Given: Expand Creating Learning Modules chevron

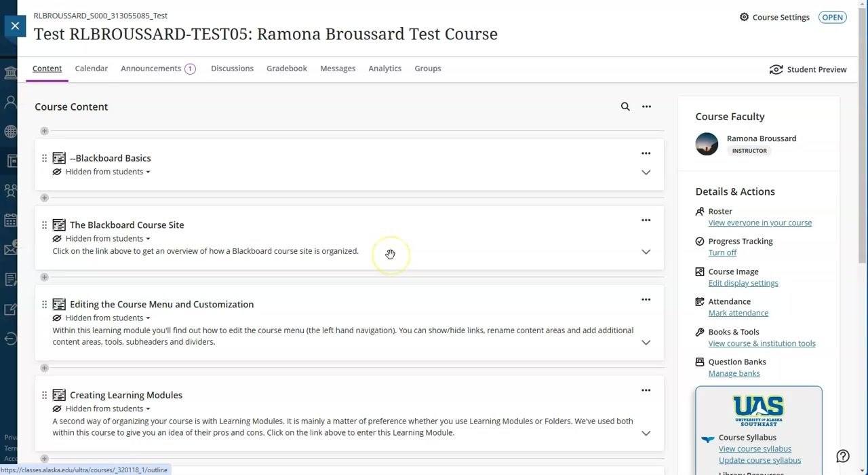Looking at the screenshot, I should (646, 433).
